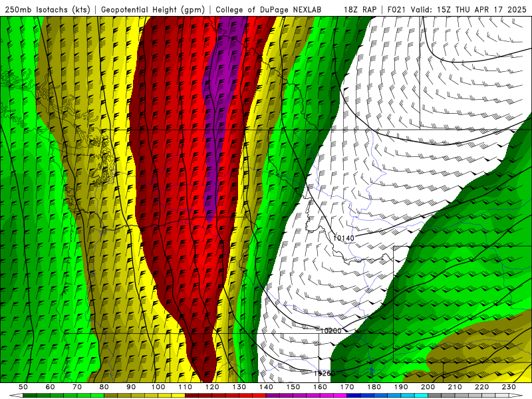Click the 70 knot colorbar label
Viewport: 532px width, 399px height.
pyautogui.click(x=77, y=387)
